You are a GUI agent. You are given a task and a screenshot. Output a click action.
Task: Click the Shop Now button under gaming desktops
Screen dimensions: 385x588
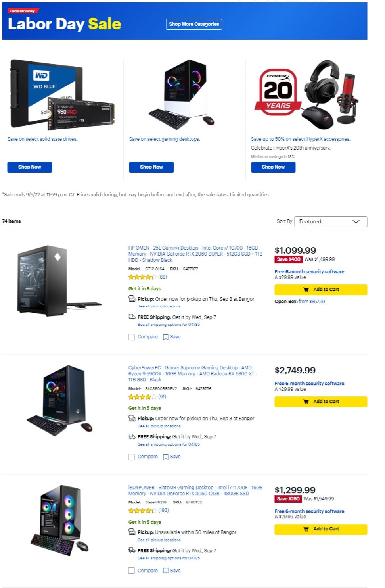pyautogui.click(x=151, y=167)
